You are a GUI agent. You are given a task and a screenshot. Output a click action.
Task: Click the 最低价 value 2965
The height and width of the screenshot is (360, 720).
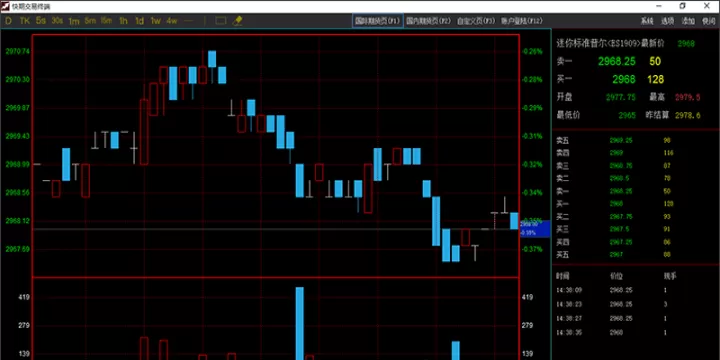[627, 115]
